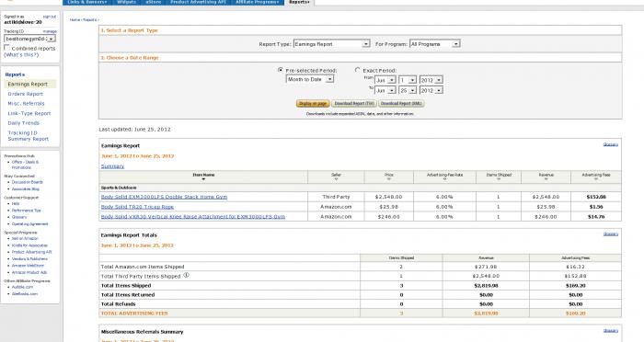Open Operating Agreement sidebar link

29,224
